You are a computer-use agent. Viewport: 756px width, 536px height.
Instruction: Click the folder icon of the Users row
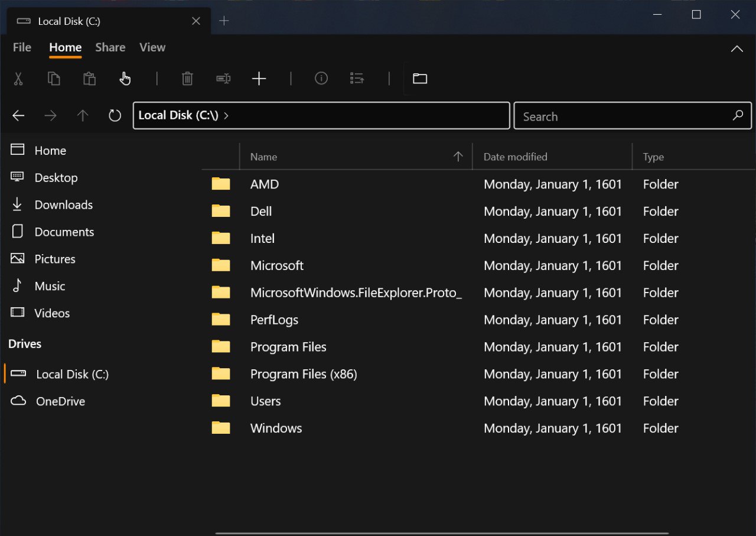[x=221, y=401]
